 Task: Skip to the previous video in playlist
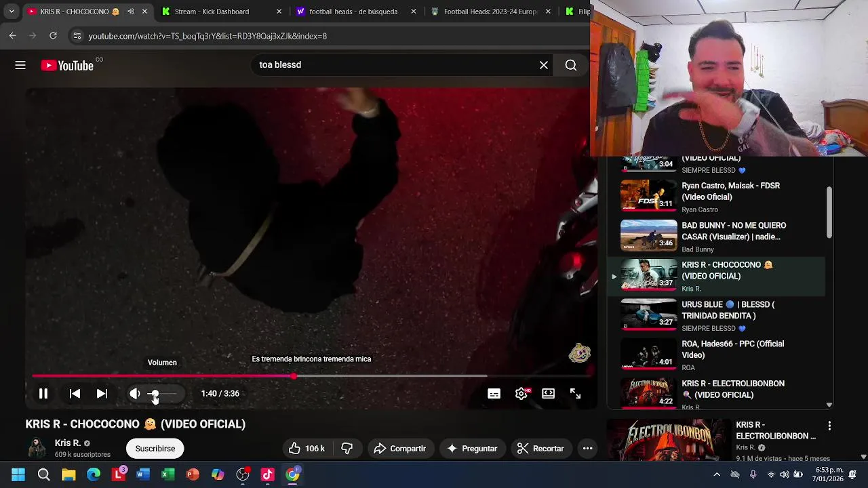click(x=75, y=393)
